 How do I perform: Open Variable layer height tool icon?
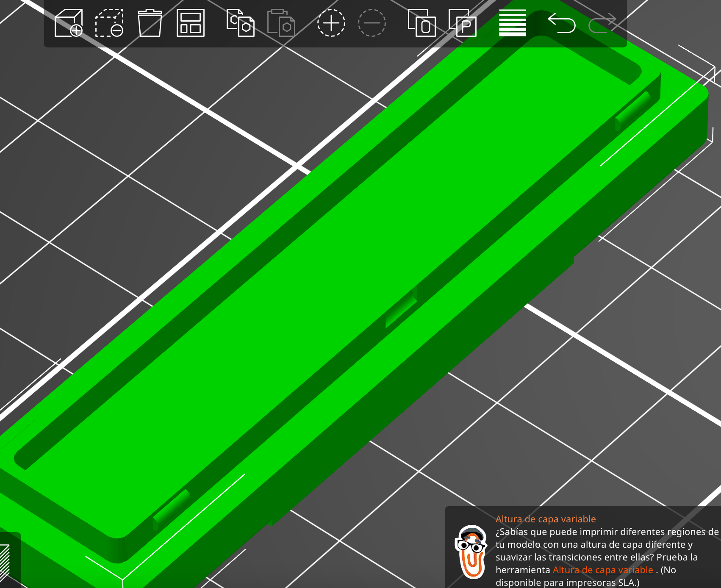click(x=513, y=23)
